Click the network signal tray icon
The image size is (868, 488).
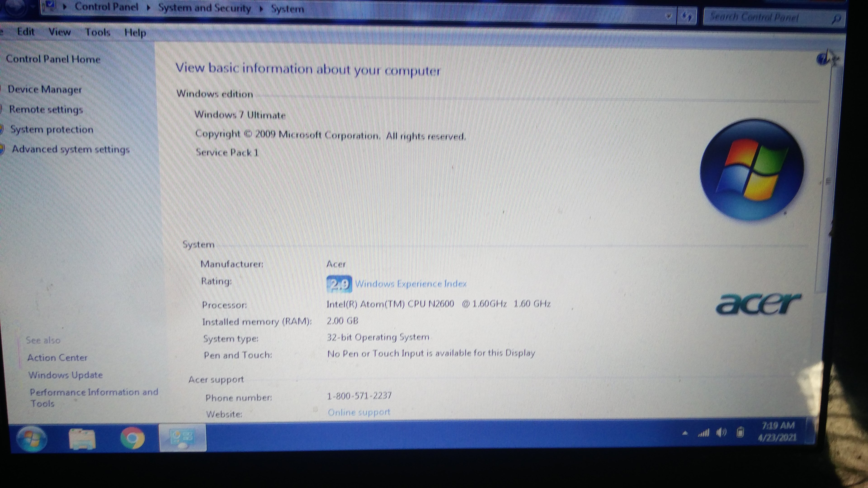click(704, 433)
